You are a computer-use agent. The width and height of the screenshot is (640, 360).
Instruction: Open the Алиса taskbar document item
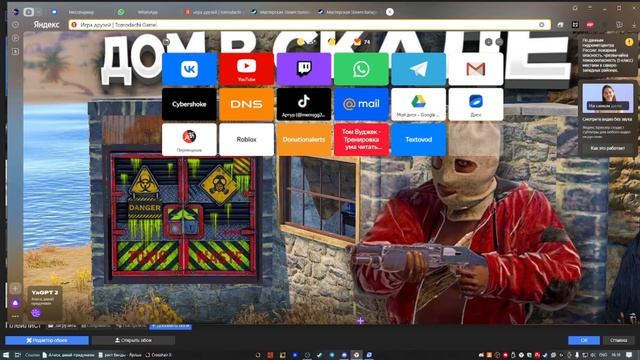tap(69, 355)
